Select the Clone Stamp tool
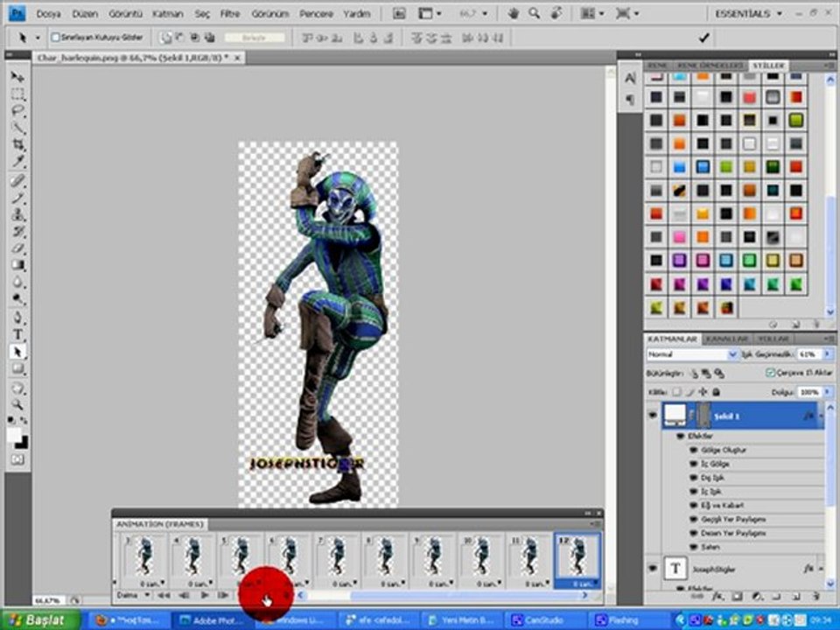The image size is (840, 630). 17,215
